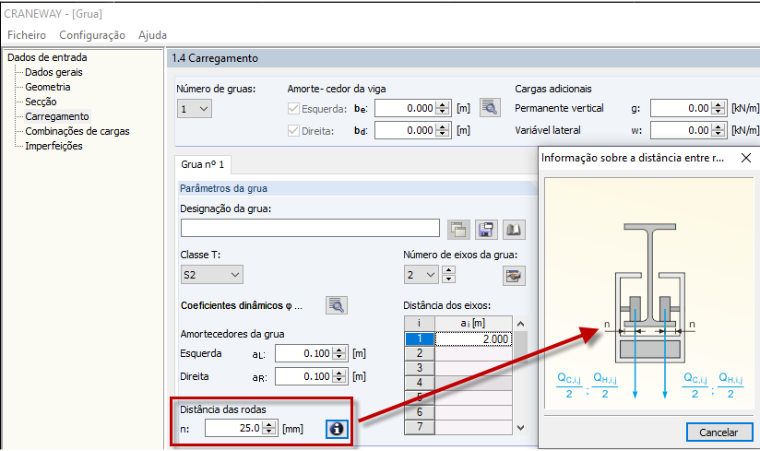This screenshot has width=760, height=451.
Task: Open the dynamic coefficients magnifier icon
Action: click(x=336, y=306)
